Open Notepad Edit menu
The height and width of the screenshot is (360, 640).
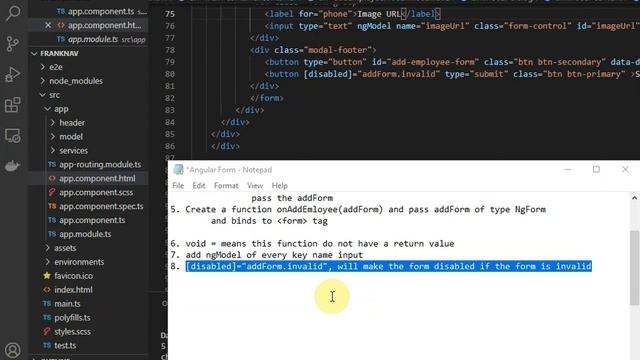(x=199, y=185)
